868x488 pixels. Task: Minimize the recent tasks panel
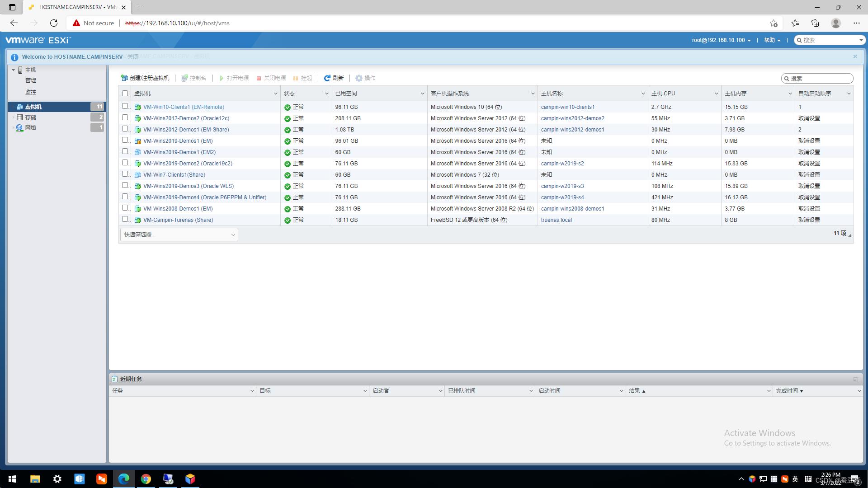point(856,379)
